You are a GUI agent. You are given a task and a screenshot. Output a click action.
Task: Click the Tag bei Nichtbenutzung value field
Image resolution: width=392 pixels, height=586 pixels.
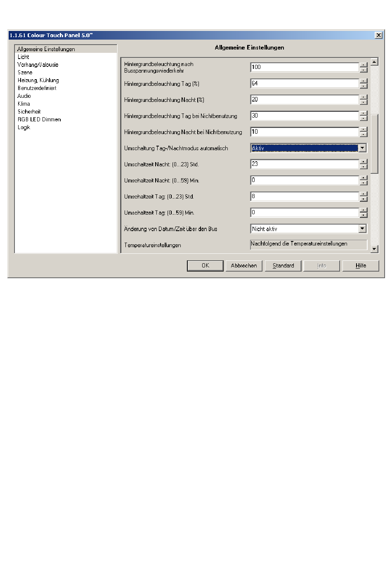305,116
